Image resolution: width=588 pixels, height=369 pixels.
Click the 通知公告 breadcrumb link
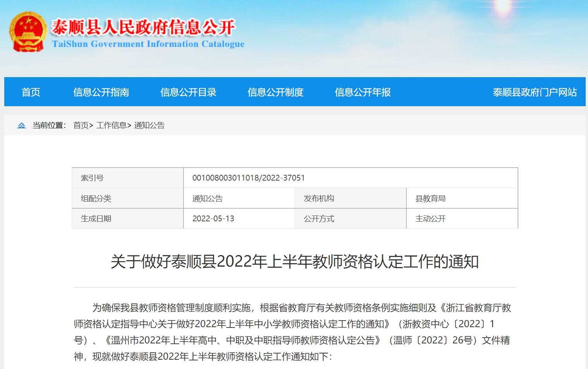coord(149,125)
